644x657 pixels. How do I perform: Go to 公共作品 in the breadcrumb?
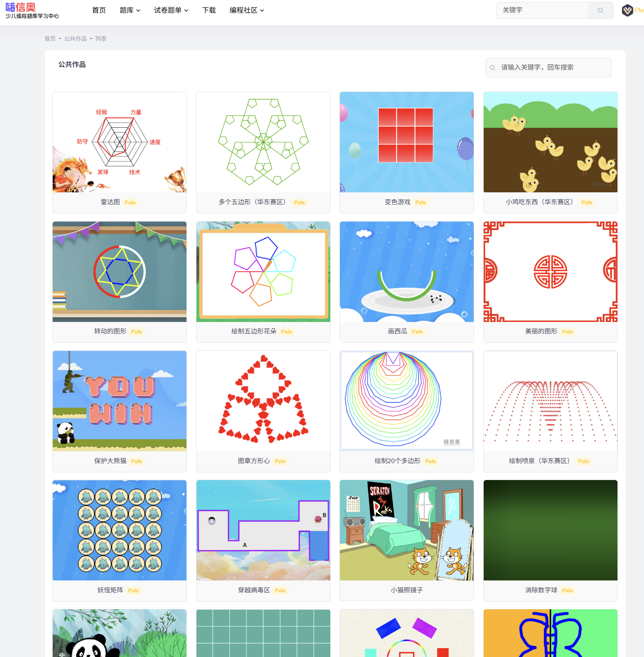[76, 39]
